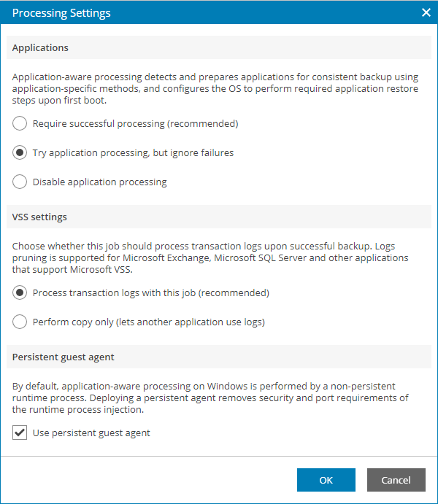Confirm settings with the OK button
Viewport: 438px width, 504px height.
click(x=326, y=480)
